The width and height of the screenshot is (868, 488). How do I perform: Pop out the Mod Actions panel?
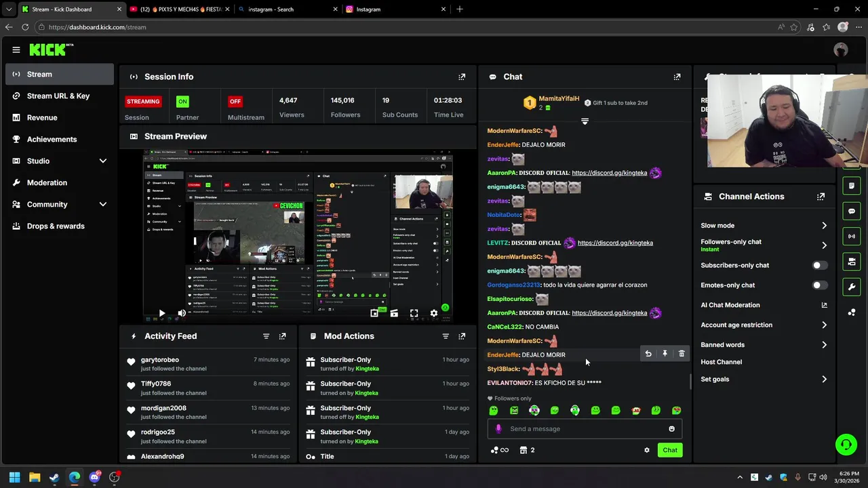tap(462, 336)
